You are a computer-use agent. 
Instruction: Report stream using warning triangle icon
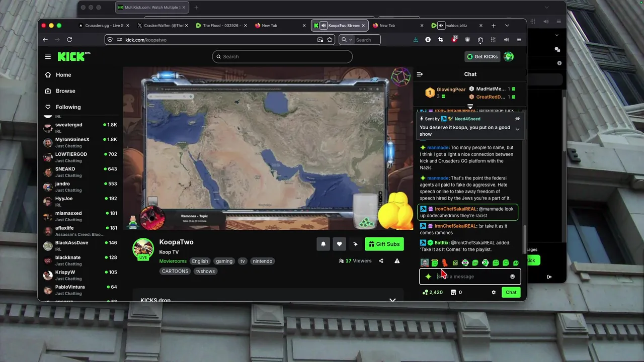(x=397, y=261)
